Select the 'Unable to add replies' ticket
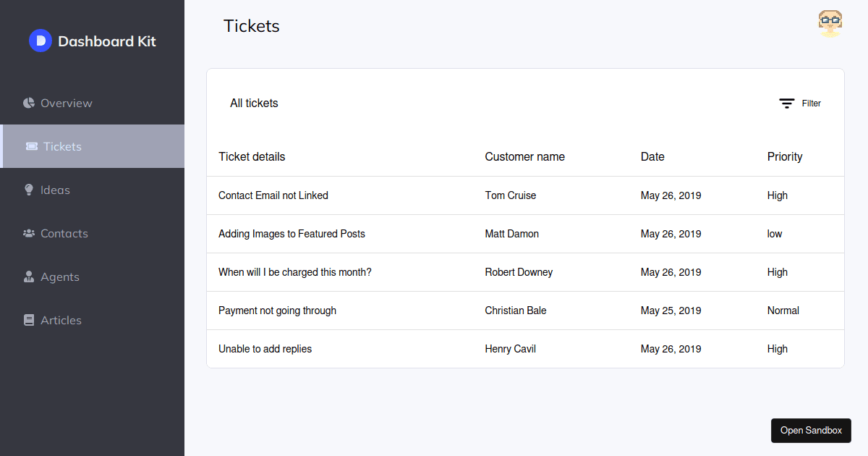This screenshot has height=456, width=868. coord(265,349)
